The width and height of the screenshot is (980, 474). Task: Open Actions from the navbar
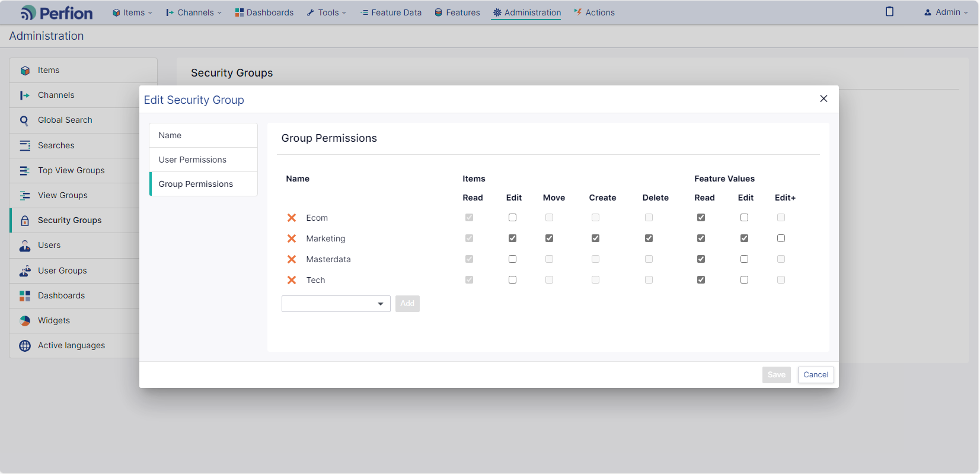tap(594, 12)
